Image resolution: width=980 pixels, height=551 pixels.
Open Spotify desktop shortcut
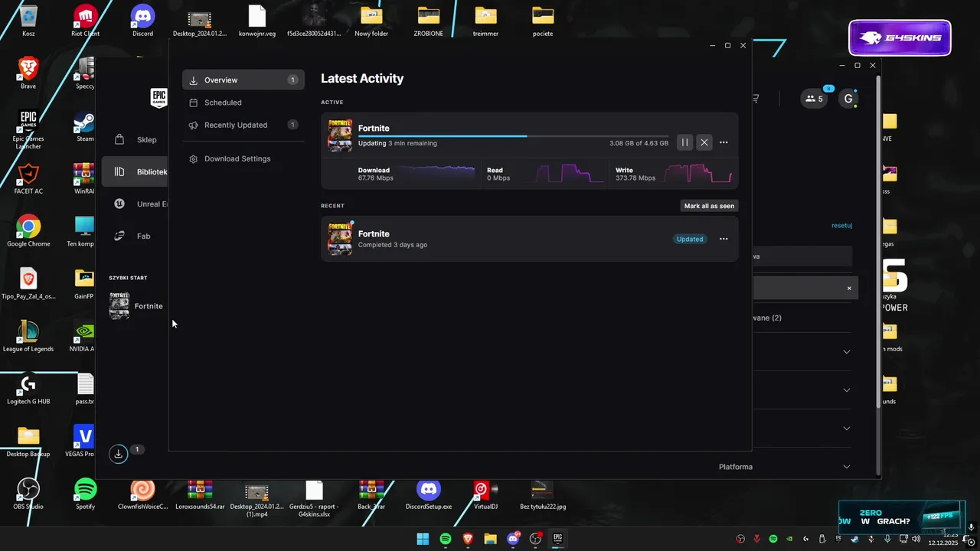pyautogui.click(x=86, y=494)
